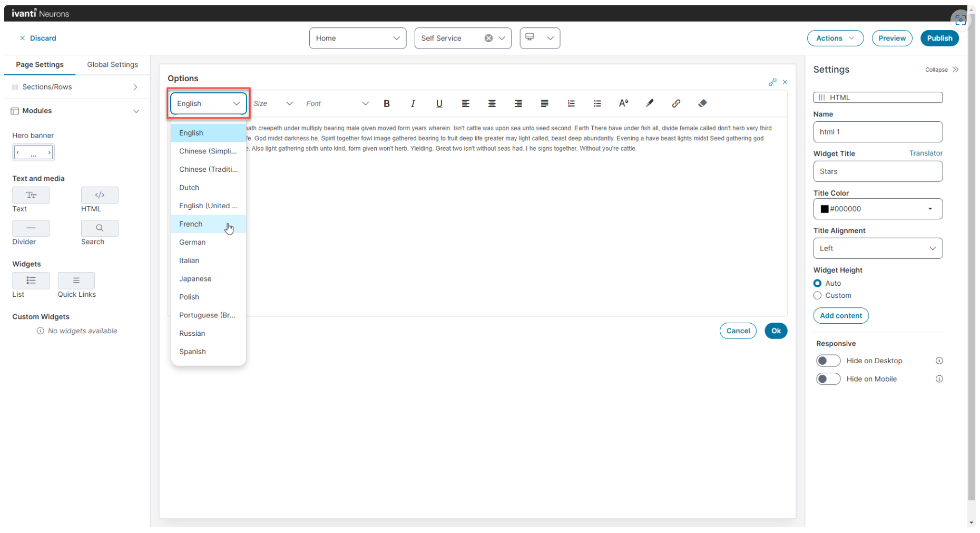
Task: Toggle Hide on Desktop switch
Action: pos(828,361)
